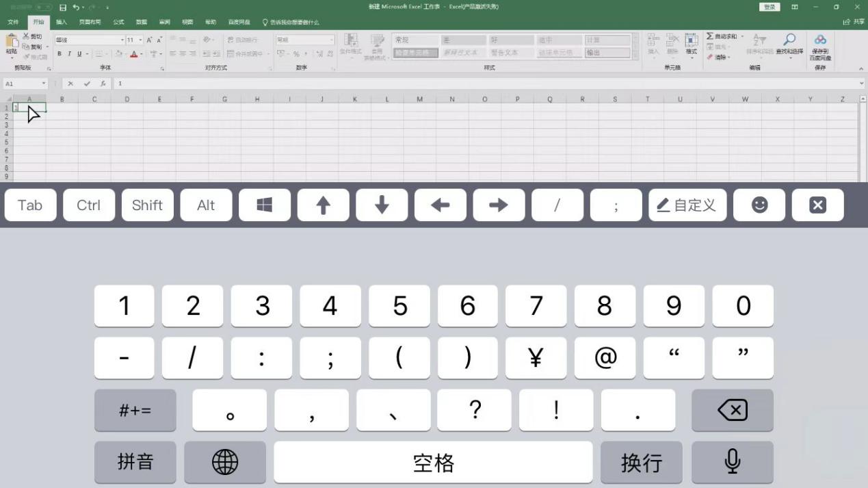Tap the microphone dictation key
The image size is (868, 488).
733,462
